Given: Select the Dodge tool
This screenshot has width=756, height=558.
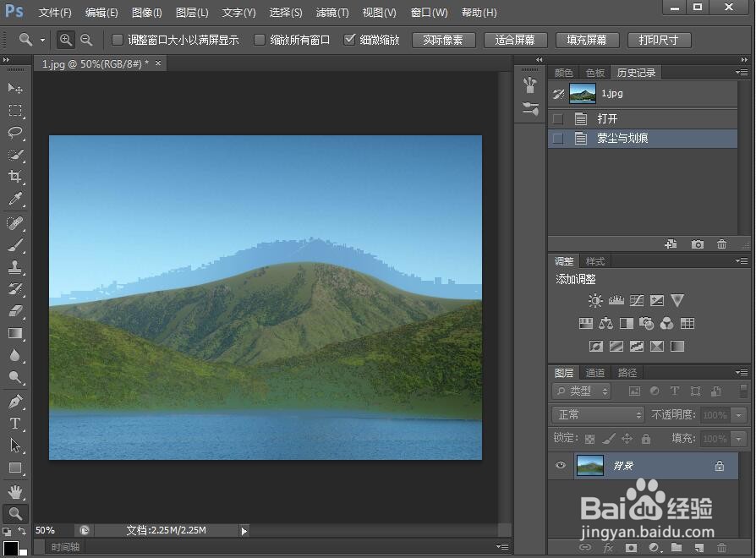Looking at the screenshot, I should click(x=15, y=377).
